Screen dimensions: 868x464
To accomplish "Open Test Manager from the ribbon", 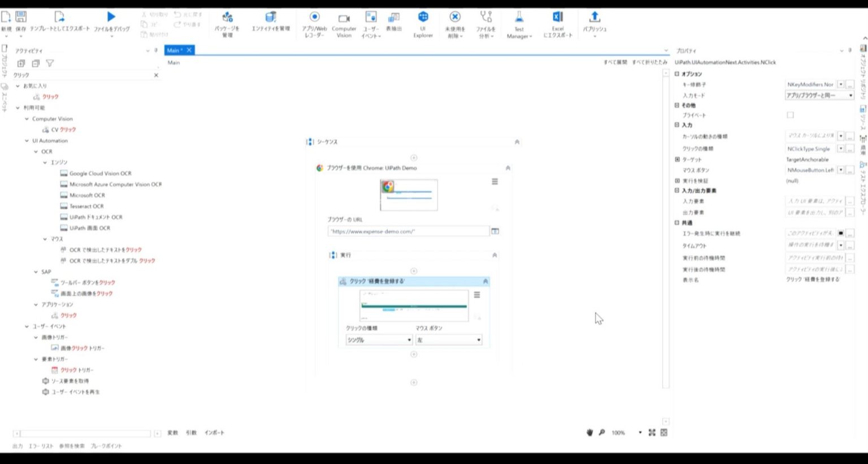I will tap(519, 18).
